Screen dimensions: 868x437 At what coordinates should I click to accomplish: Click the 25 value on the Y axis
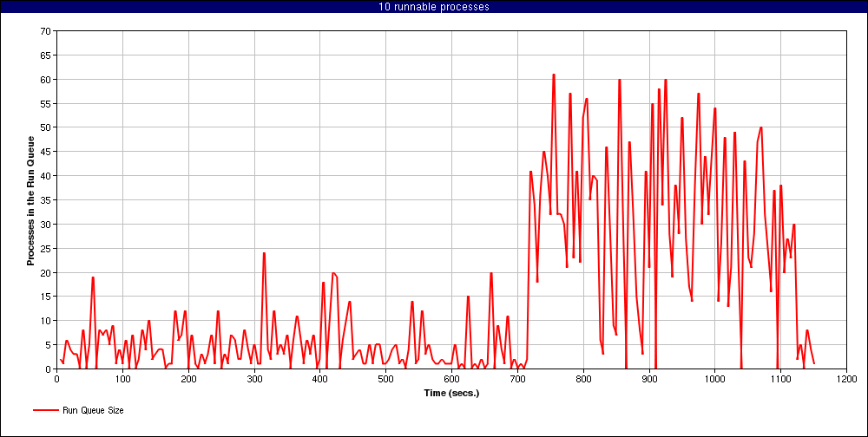click(x=46, y=248)
